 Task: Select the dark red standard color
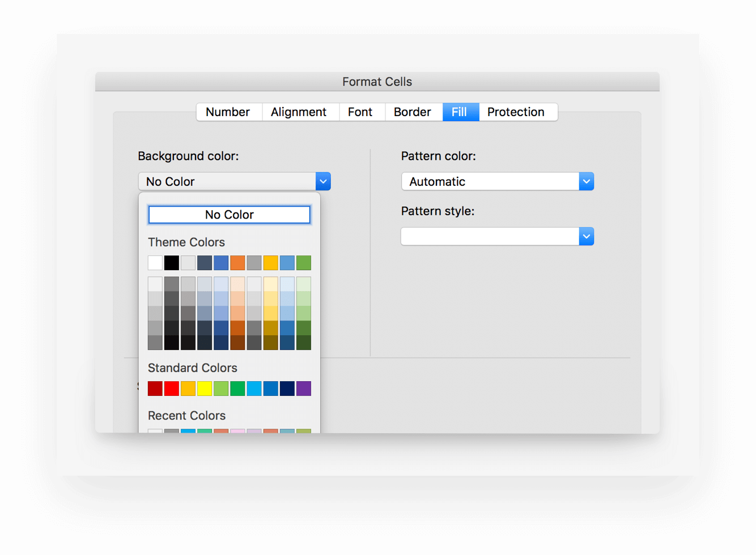click(x=155, y=388)
